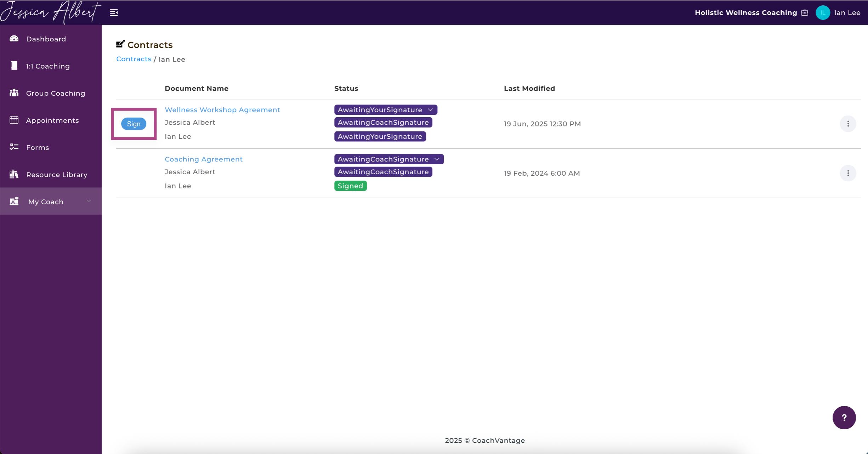Click Jessica Albert's AwaitingCoachSignature badge under Coaching Agreement
868x454 pixels.
pos(383,172)
